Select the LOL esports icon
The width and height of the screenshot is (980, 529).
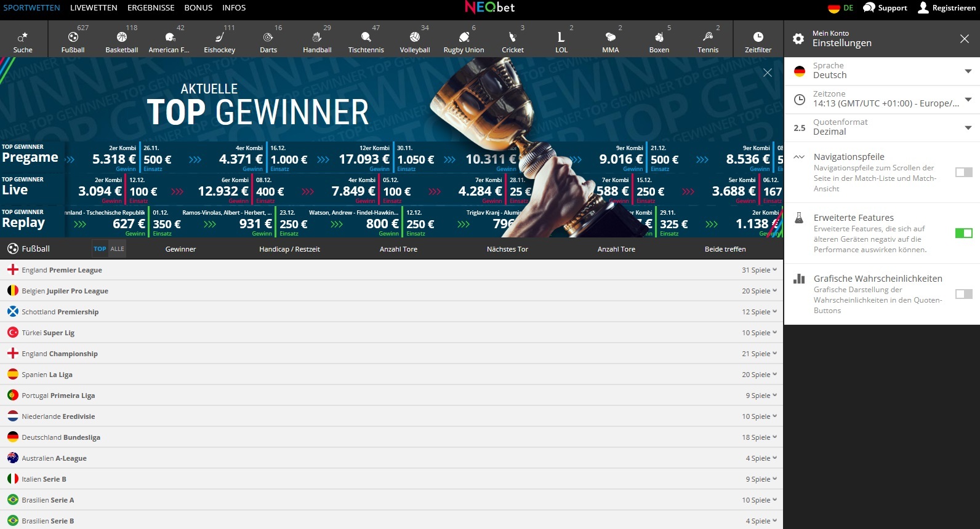click(561, 38)
